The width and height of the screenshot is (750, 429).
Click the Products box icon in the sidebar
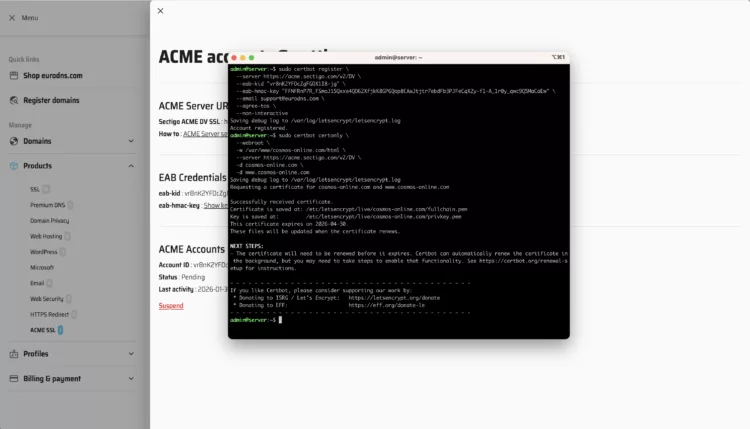[x=14, y=166]
